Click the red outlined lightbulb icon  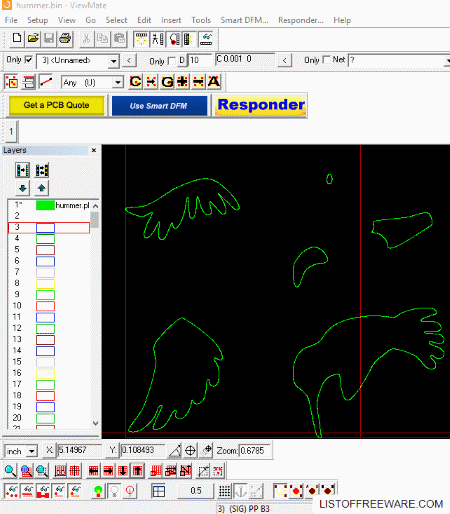pyautogui.click(x=130, y=491)
